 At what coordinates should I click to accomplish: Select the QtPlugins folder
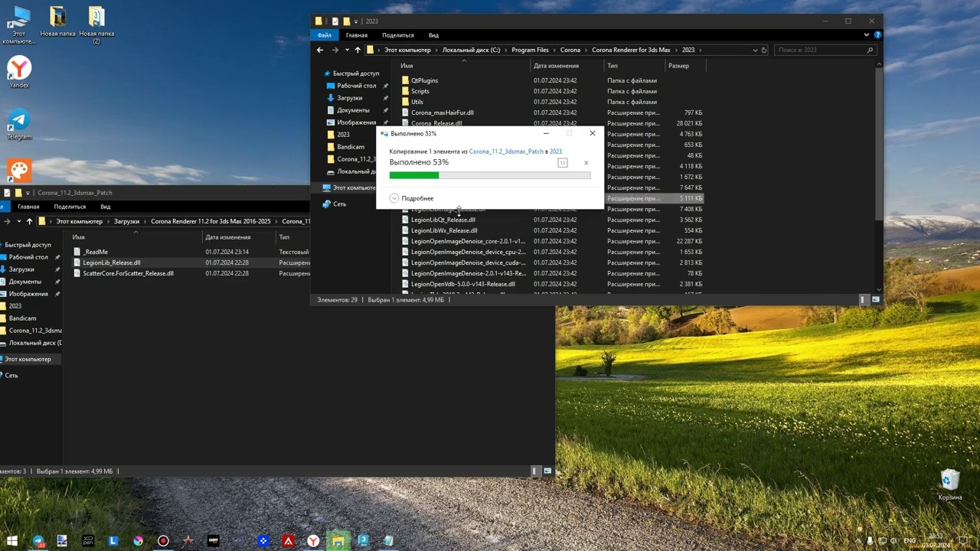click(424, 80)
